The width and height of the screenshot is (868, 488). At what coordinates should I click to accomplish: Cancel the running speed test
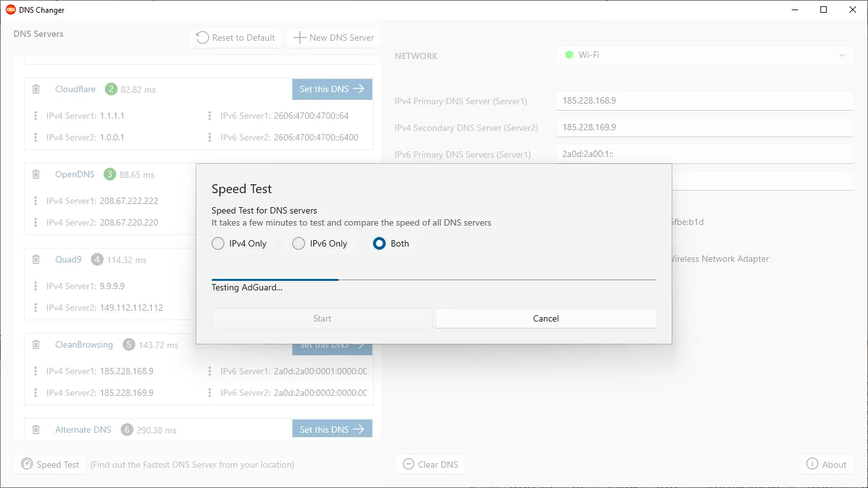coord(546,318)
